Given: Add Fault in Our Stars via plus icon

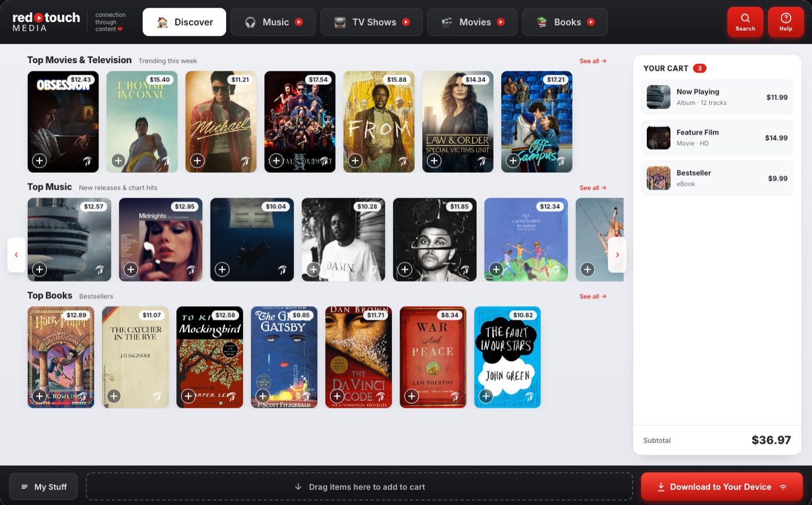Looking at the screenshot, I should pos(486,396).
